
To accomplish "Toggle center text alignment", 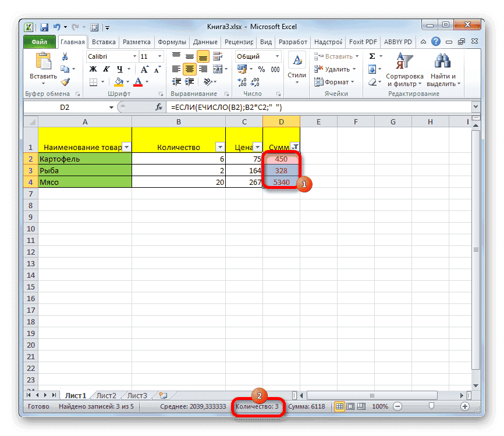I will click(189, 69).
